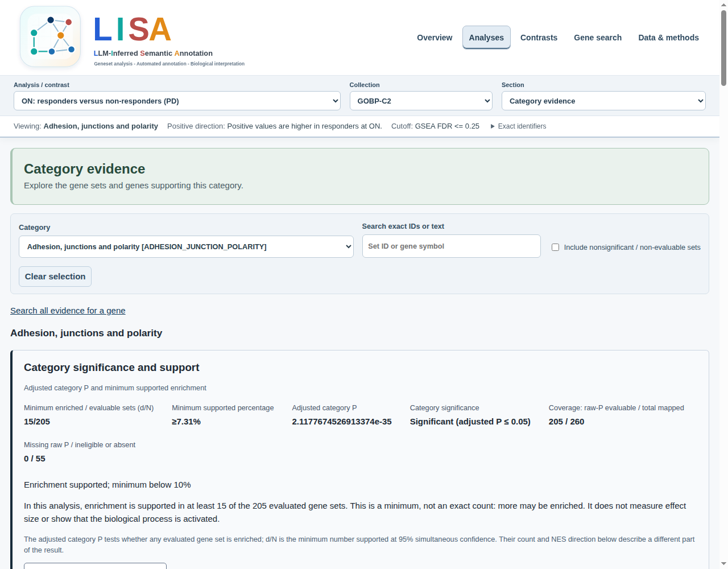The width and height of the screenshot is (728, 569).
Task: Click the Category evidence banner heading
Action: [84, 169]
